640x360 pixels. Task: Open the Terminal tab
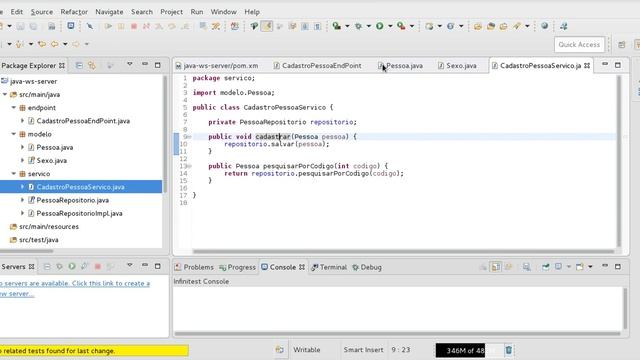[329, 267]
